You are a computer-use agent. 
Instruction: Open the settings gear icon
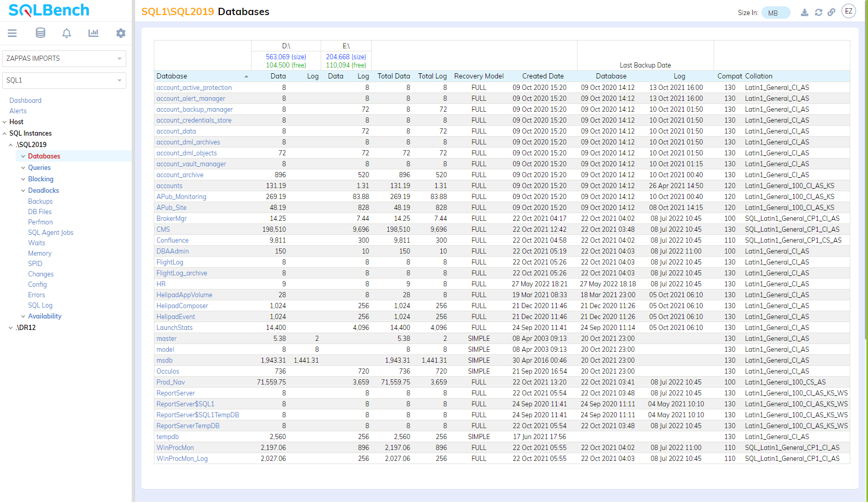pos(121,33)
